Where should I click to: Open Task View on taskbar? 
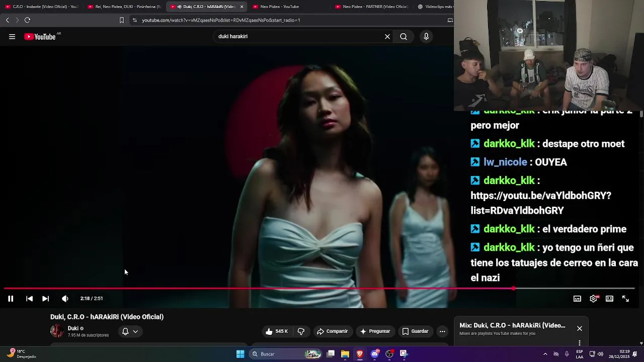point(331,354)
